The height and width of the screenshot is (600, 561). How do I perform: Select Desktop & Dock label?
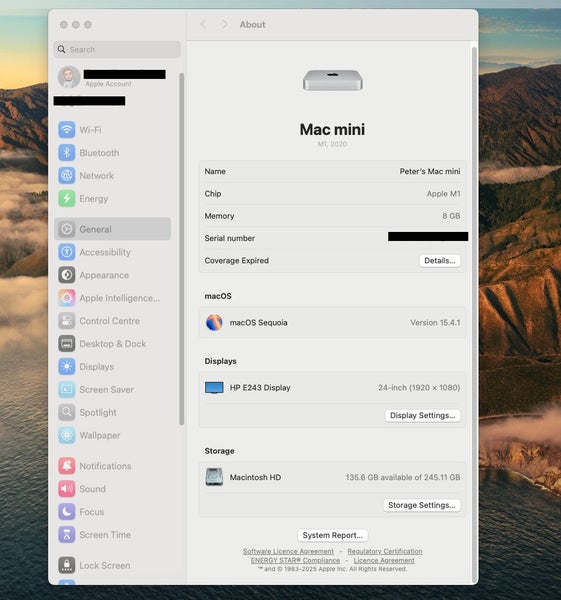(113, 344)
